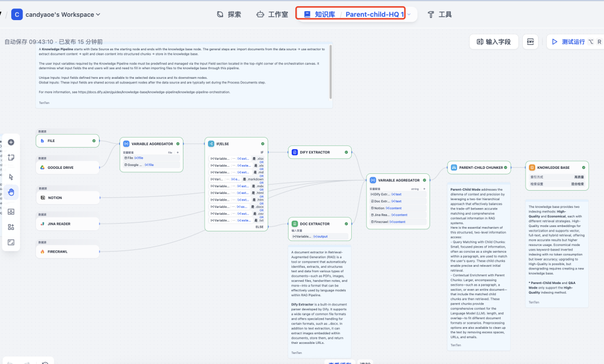Switch to the 工作室 tab
604x364 pixels.
(272, 14)
